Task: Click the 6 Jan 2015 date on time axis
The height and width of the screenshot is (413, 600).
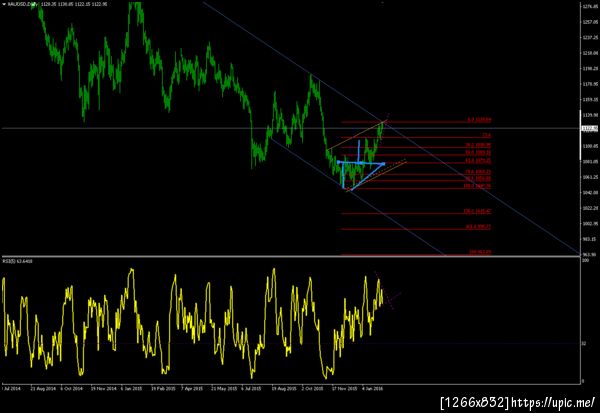Action: 131,388
